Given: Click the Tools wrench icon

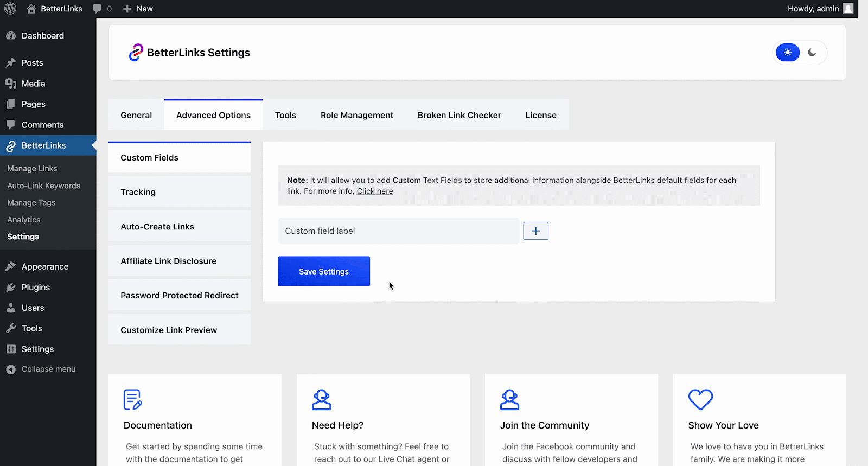Looking at the screenshot, I should 11,328.
